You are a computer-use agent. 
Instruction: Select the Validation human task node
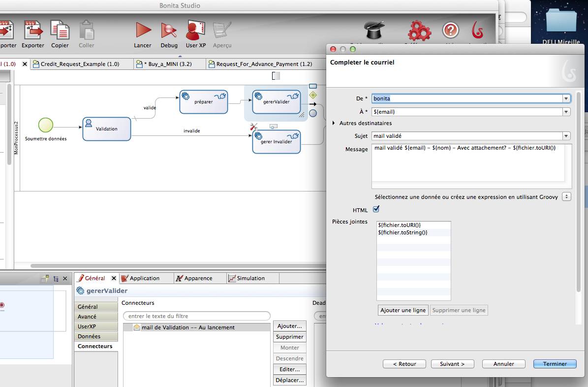107,129
